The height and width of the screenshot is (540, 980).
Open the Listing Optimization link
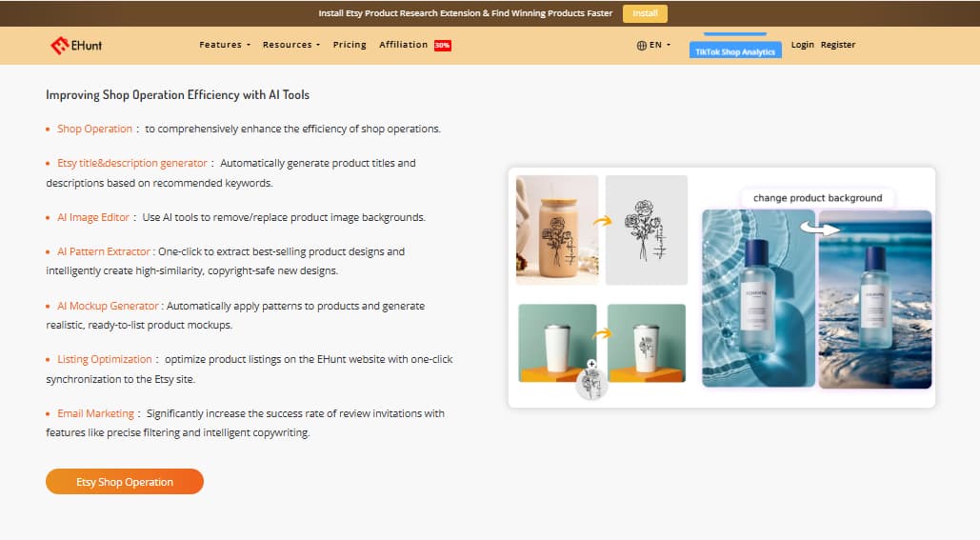105,359
